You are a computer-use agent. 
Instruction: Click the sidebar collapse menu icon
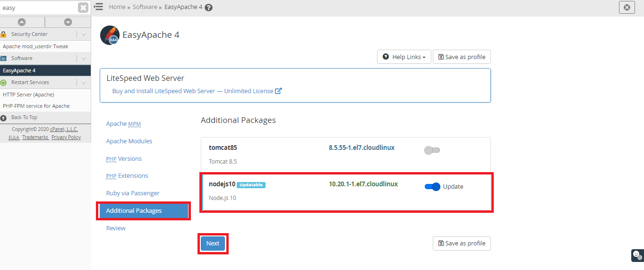point(98,7)
